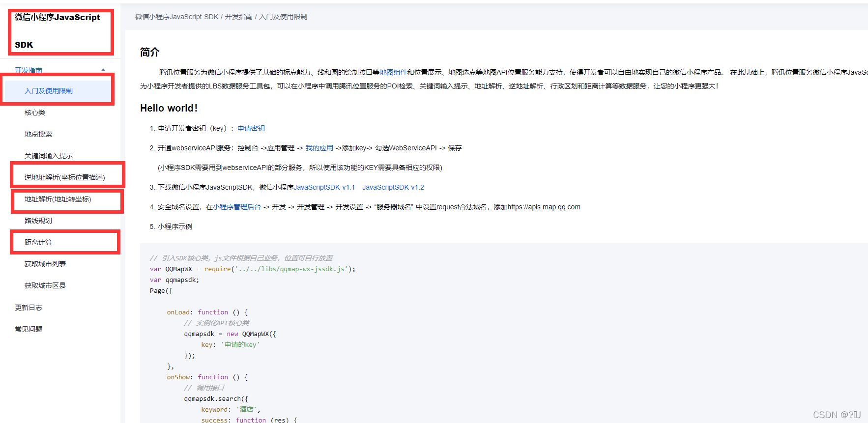This screenshot has height=423, width=868.
Task: Open the 地图组件 link in intro
Action: point(393,72)
